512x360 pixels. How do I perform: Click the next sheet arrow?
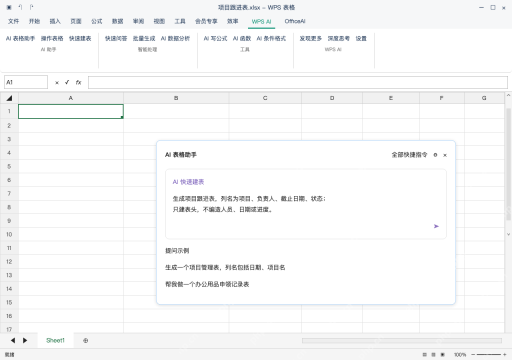[25, 340]
